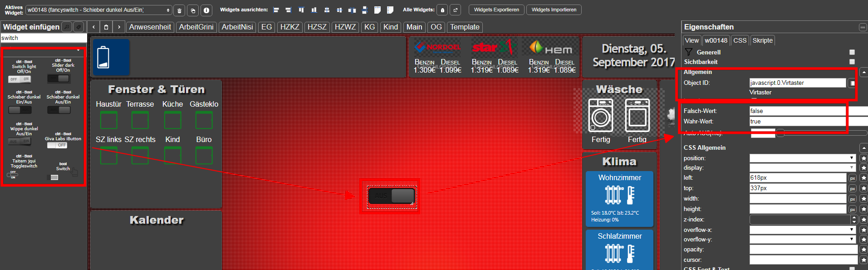Image resolution: width=868 pixels, height=270 pixels.
Task: Delete the active widget with the trash icon
Action: point(179,10)
